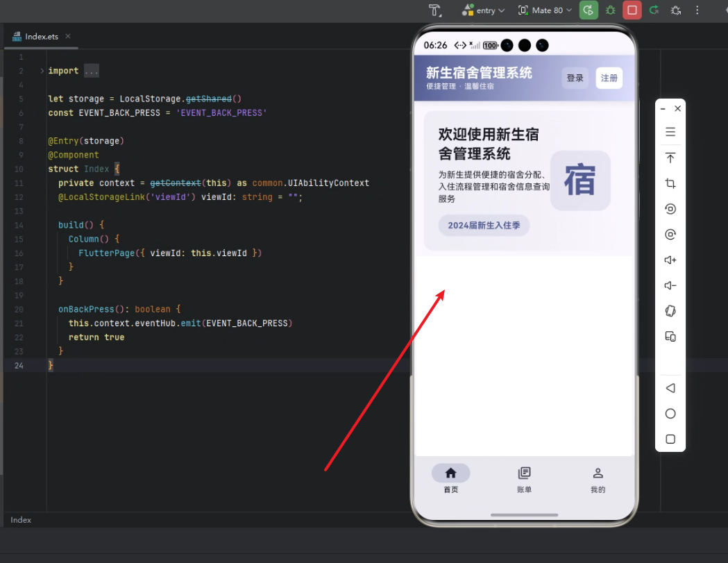The height and width of the screenshot is (563, 728).
Task: Decrease the device volume
Action: [x=670, y=285]
